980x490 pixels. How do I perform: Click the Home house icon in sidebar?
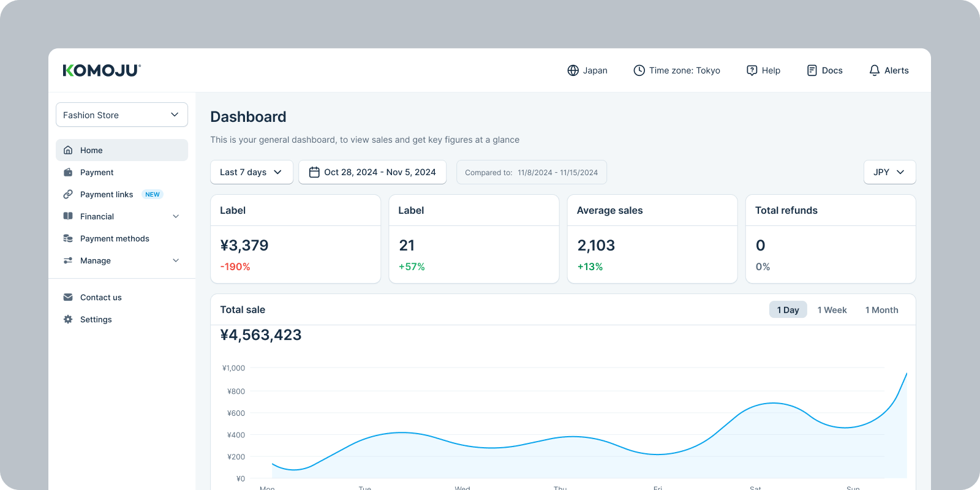tap(68, 150)
